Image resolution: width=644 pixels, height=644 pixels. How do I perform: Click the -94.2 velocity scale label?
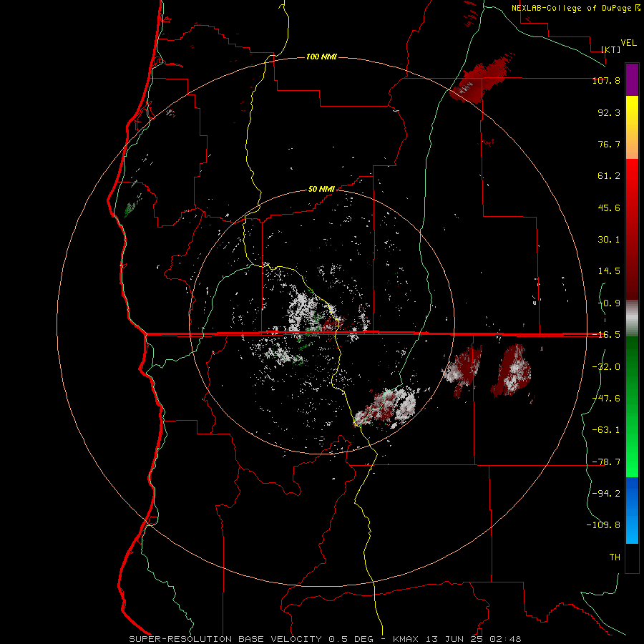[x=606, y=493]
